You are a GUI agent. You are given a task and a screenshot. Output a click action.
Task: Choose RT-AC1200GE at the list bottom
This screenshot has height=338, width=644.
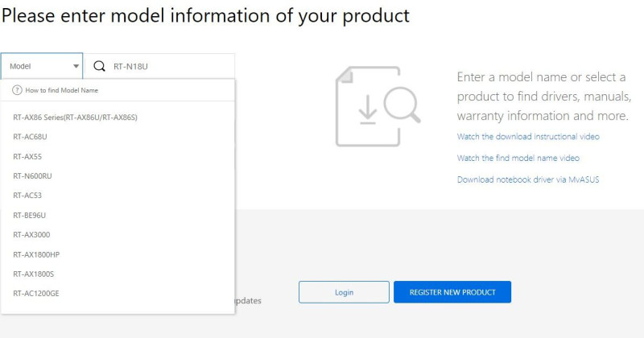click(36, 294)
